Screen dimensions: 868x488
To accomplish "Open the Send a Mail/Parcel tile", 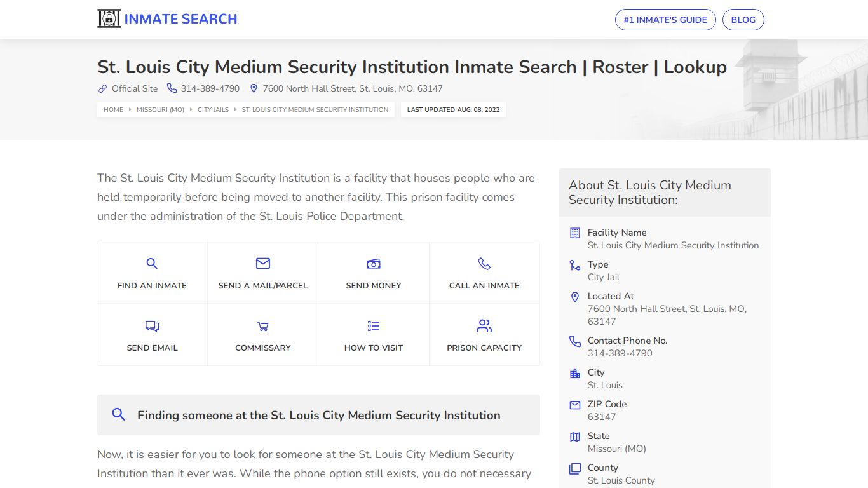I will pos(263,273).
